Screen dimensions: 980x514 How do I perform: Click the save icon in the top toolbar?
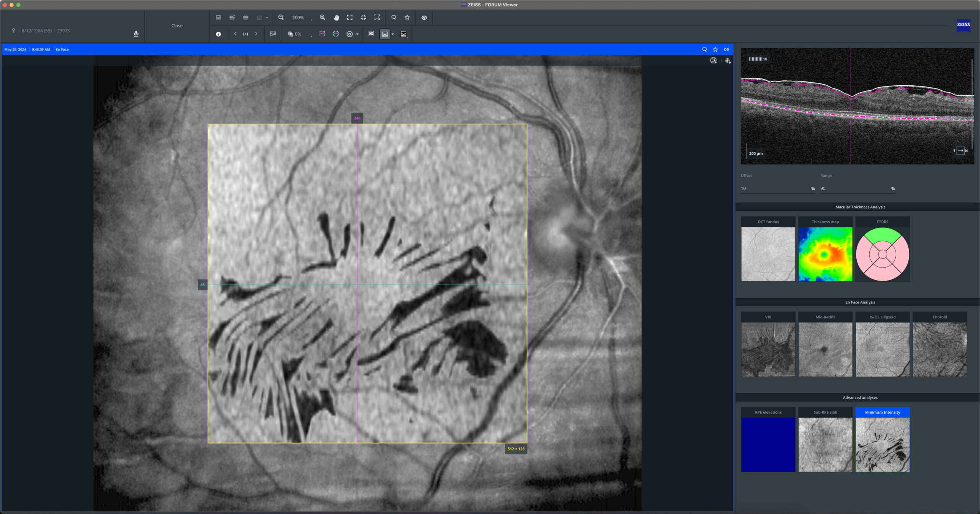click(218, 18)
